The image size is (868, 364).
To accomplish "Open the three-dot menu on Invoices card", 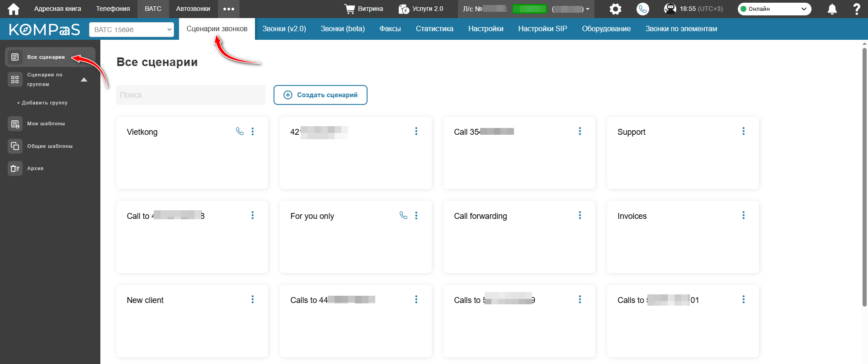I will 743,215.
